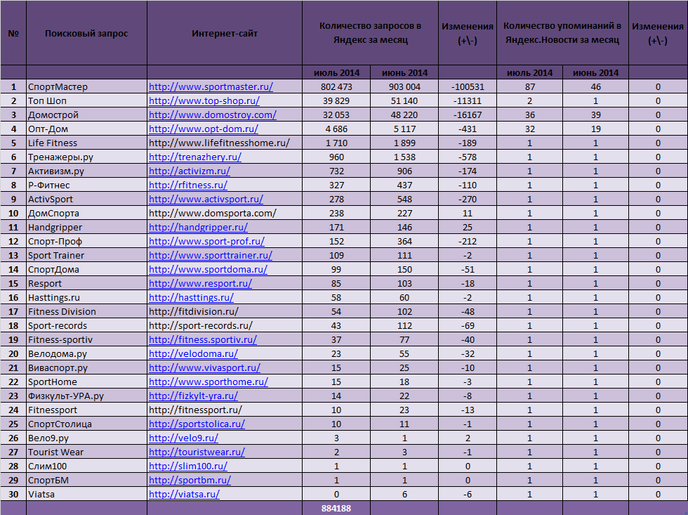
Task: Open the sport-prof.ru link
Action: click(207, 241)
